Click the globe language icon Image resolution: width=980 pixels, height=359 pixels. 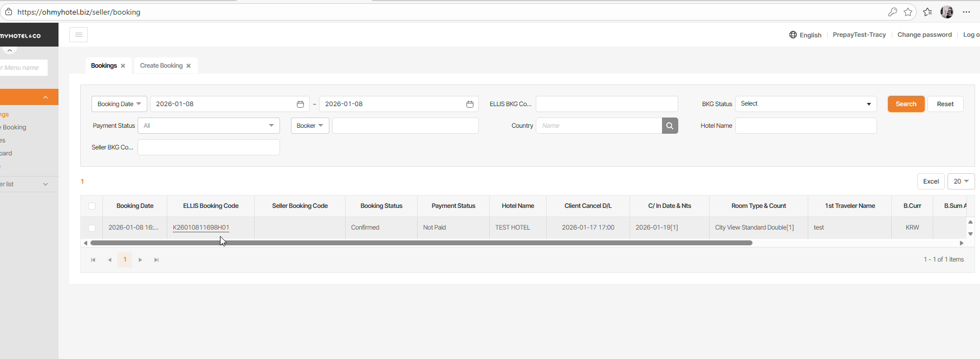(x=793, y=35)
